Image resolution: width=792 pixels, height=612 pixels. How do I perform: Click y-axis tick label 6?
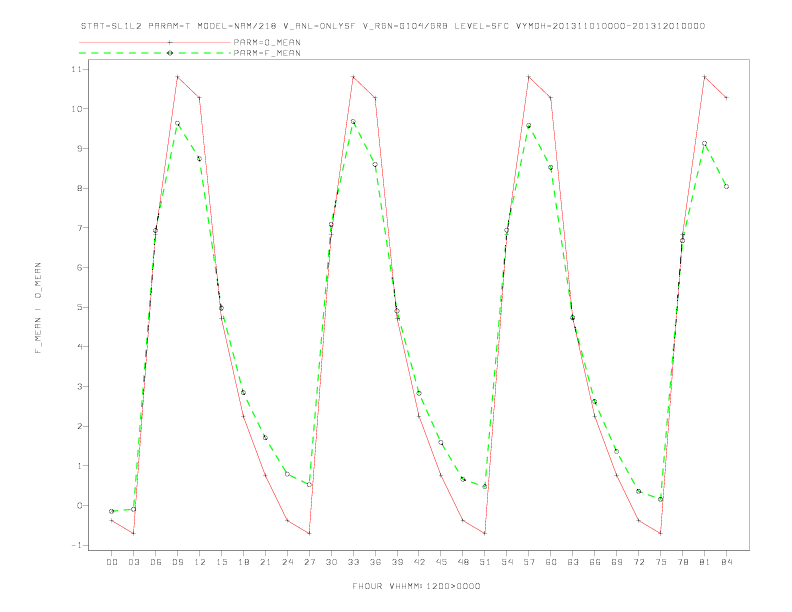pyautogui.click(x=80, y=268)
